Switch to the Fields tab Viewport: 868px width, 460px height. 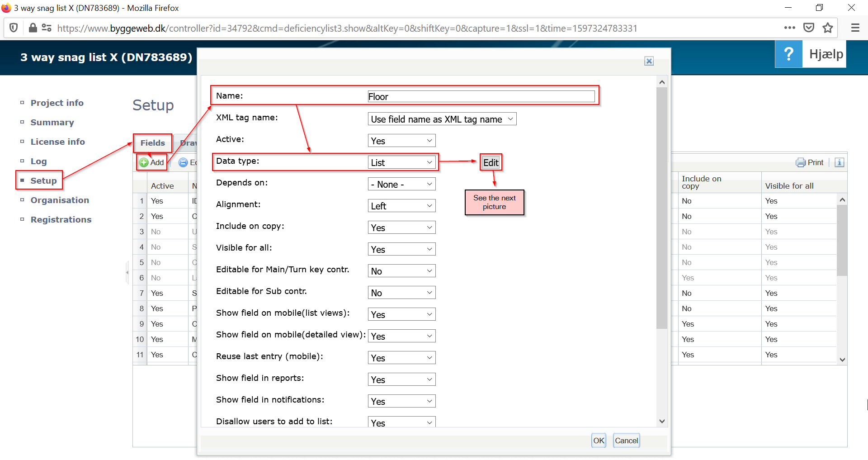[153, 143]
